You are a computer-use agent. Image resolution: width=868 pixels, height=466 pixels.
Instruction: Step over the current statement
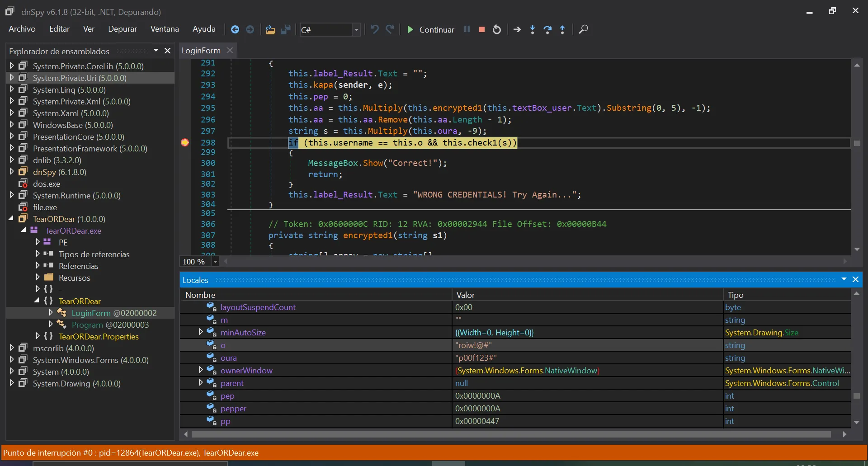point(547,29)
